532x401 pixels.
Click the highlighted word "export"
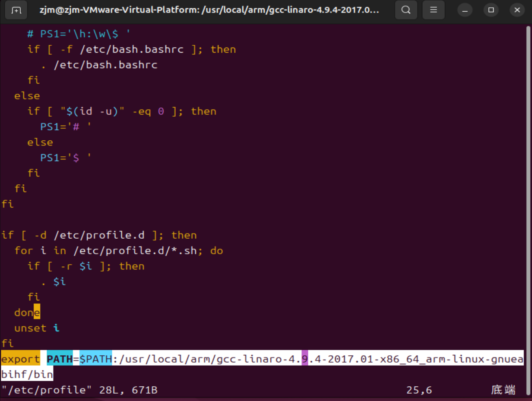20,359
